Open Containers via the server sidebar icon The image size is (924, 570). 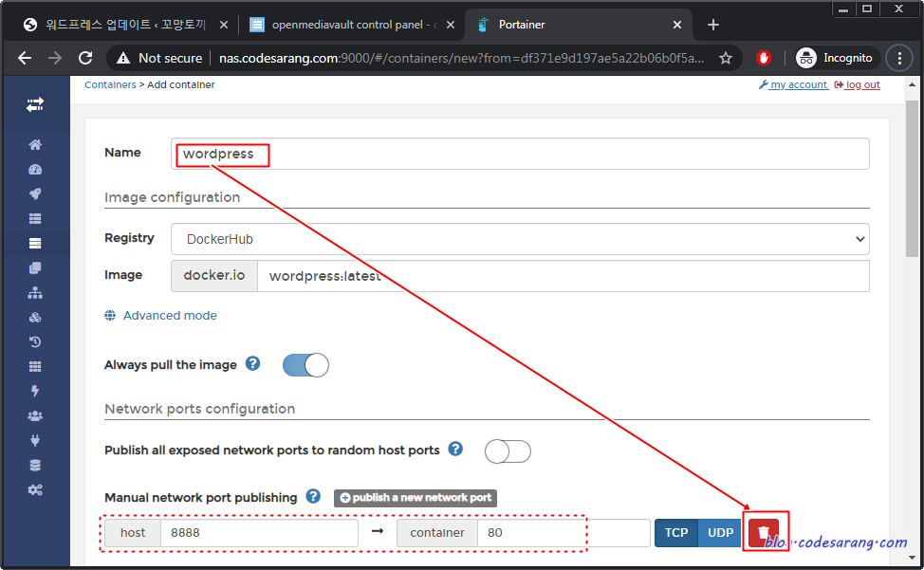pyautogui.click(x=35, y=243)
